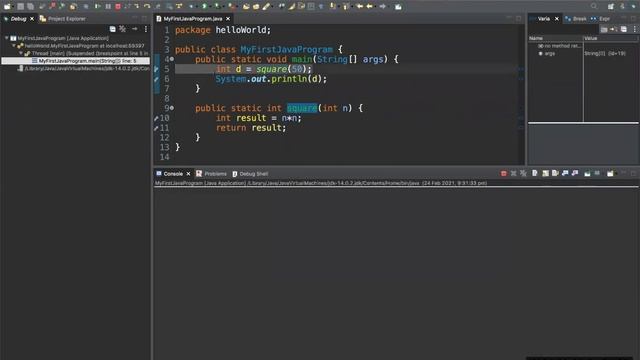Viewport: 640px width, 360px height.
Task: Close the Variables view tab
Action: coord(556,19)
